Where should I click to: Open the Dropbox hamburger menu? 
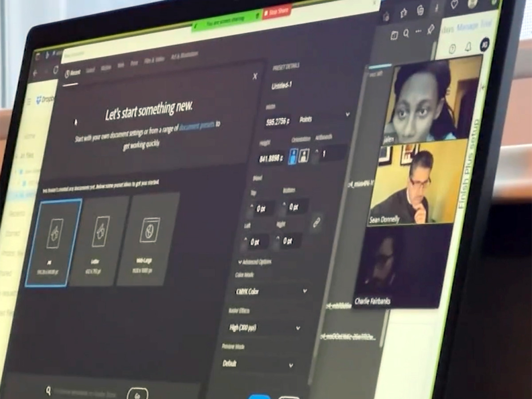[29, 101]
